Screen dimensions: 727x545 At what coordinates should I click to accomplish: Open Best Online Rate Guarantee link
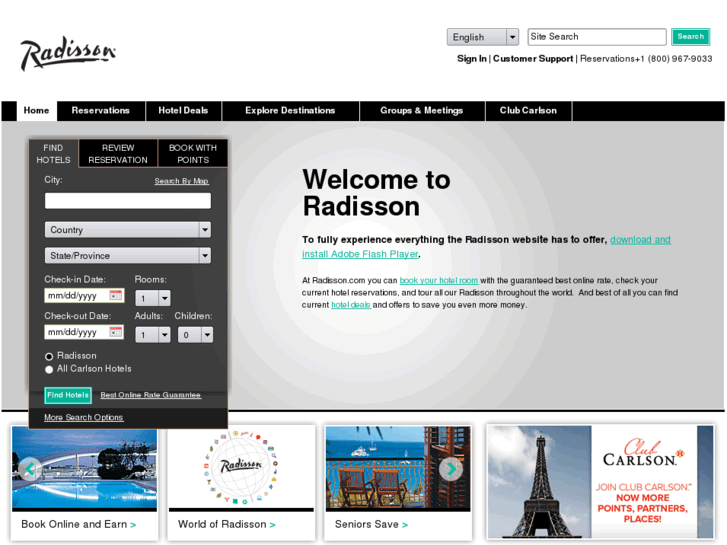click(x=151, y=395)
